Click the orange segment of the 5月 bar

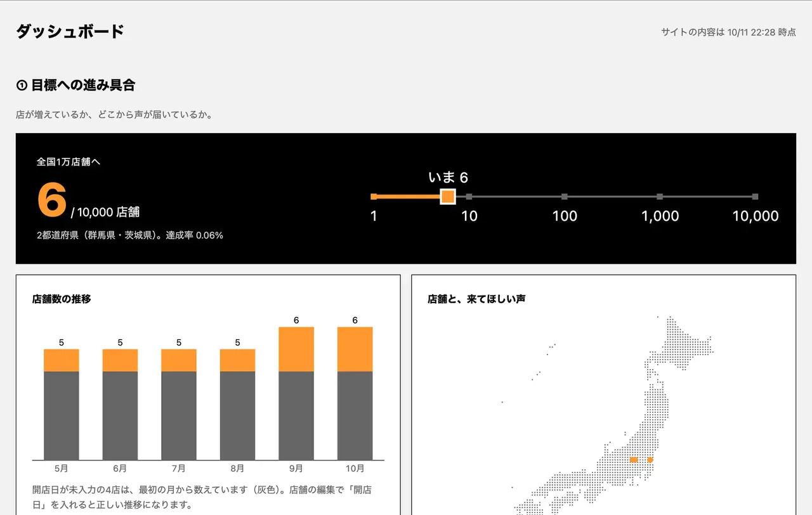[x=62, y=360]
